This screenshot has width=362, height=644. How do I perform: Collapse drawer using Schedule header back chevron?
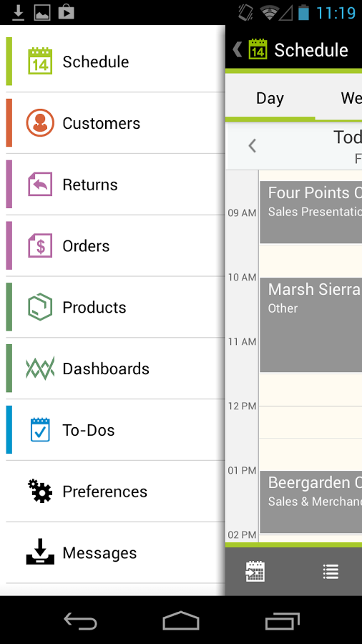238,49
